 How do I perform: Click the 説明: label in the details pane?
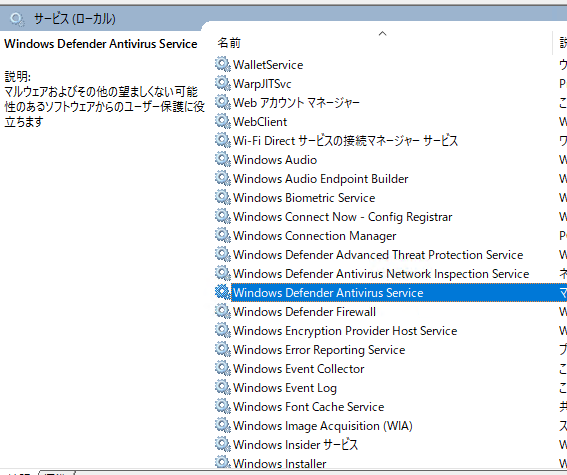[18, 76]
